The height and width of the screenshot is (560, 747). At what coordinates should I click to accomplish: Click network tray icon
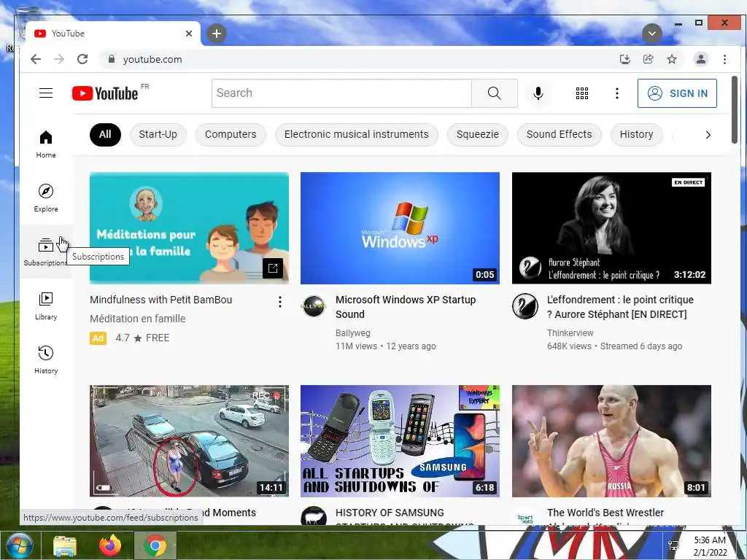click(673, 545)
